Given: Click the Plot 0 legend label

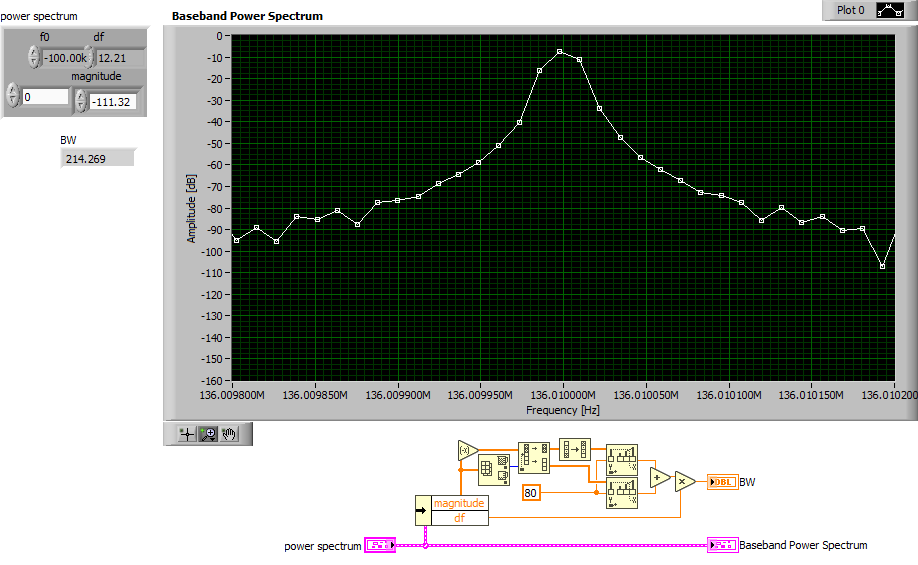Looking at the screenshot, I should click(850, 10).
